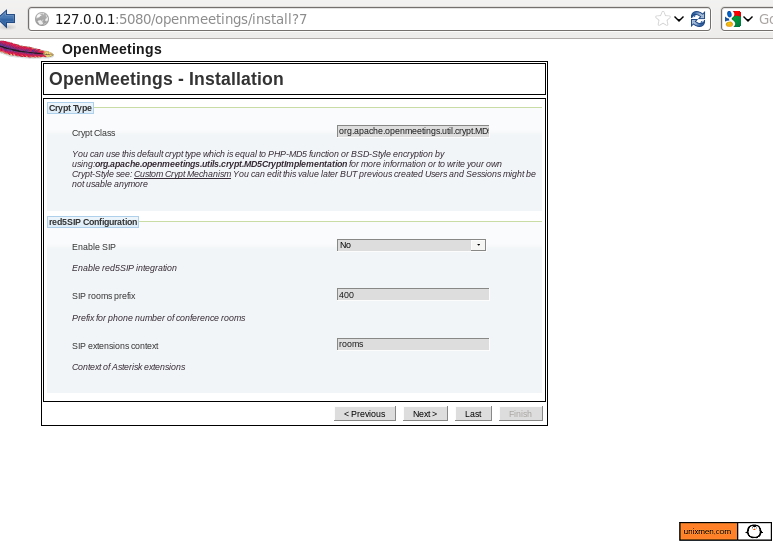Click the SIP extensions context field
The image size is (773, 542).
click(413, 344)
